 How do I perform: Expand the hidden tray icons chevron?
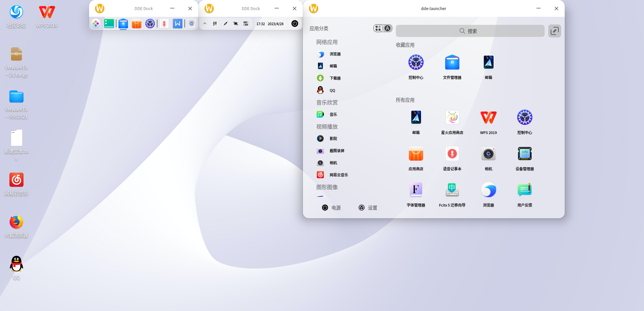(205, 24)
